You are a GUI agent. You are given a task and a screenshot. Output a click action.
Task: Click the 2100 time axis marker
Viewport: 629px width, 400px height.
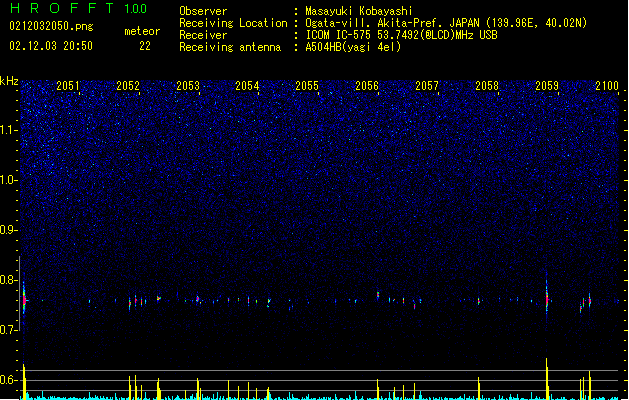(607, 86)
